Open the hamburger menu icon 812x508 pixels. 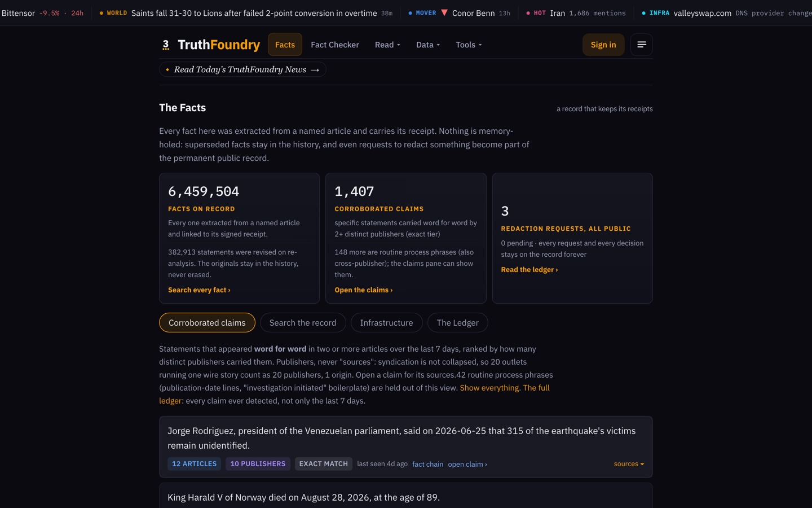pos(642,45)
